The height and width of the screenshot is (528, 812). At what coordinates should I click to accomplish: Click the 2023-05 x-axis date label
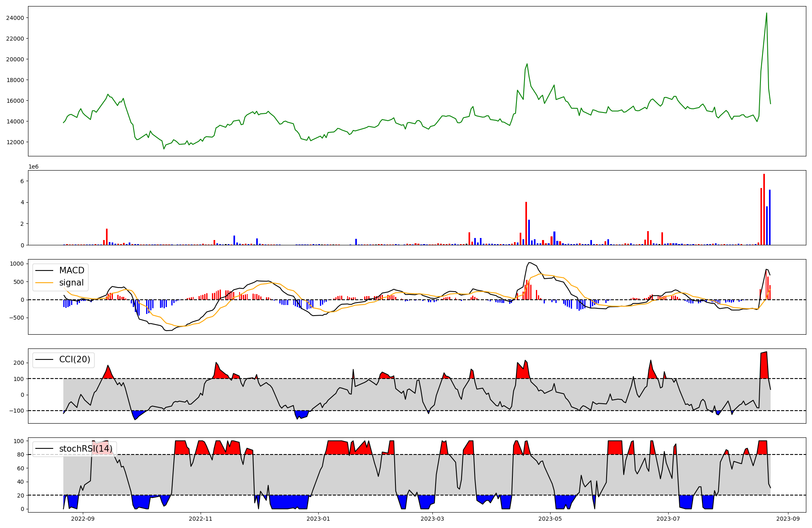tap(550, 519)
